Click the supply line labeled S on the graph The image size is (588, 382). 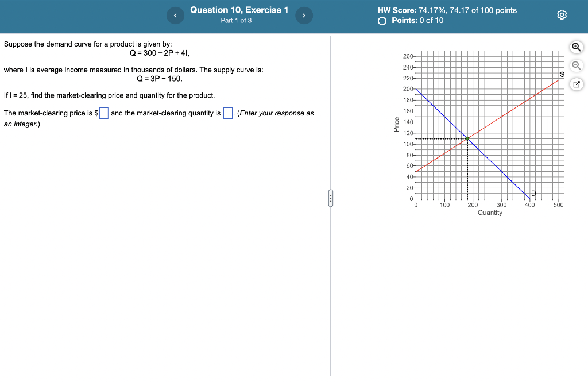coord(561,74)
